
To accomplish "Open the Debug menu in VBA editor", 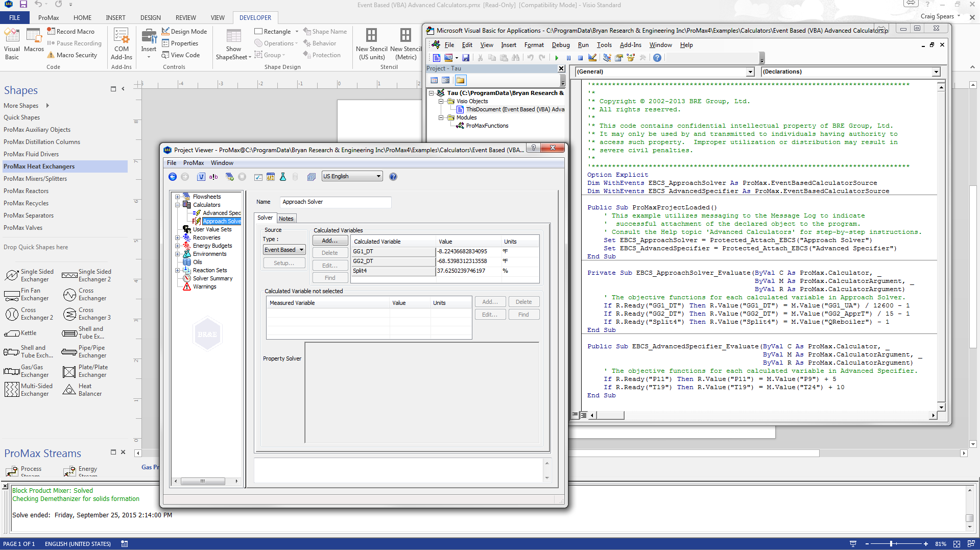I will [561, 45].
